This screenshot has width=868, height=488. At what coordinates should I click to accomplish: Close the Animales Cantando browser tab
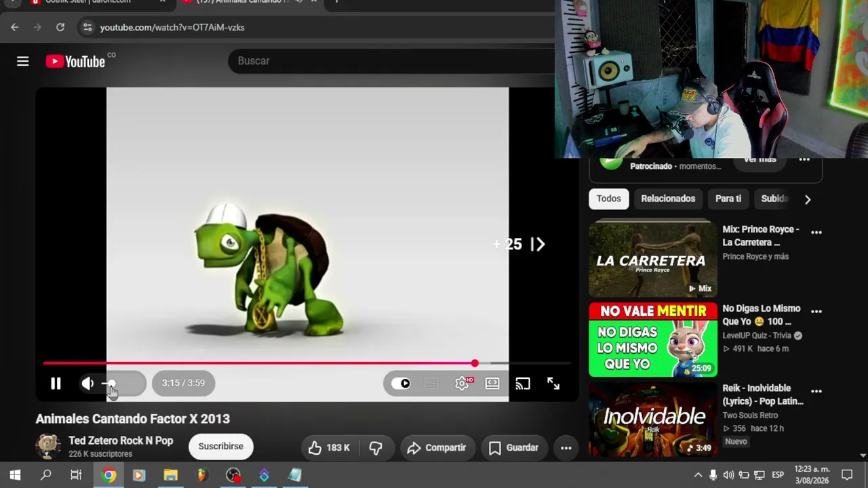pos(313,2)
